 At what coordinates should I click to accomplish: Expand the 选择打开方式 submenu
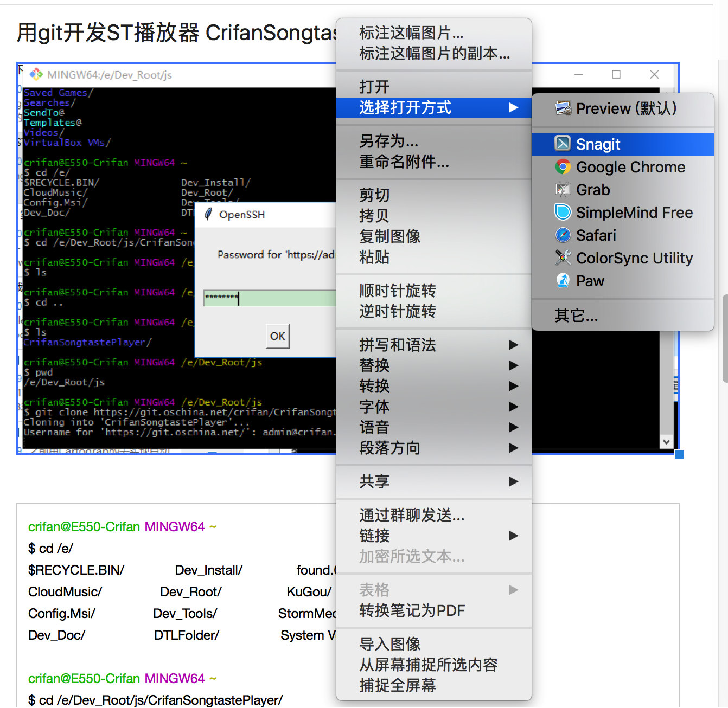point(434,107)
